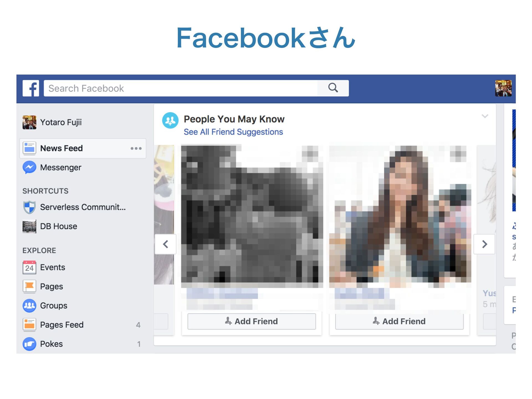Click the Serverless Community shield icon
Screen dimensions: 532x399
(29, 207)
